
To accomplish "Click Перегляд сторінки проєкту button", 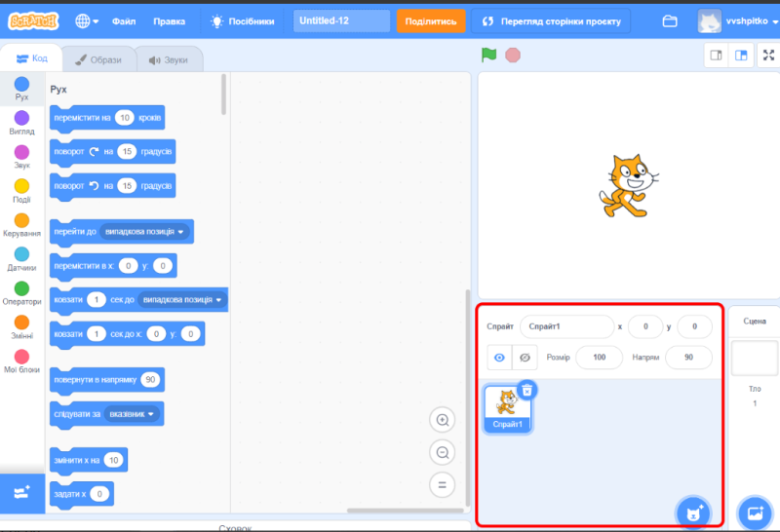I will [550, 20].
